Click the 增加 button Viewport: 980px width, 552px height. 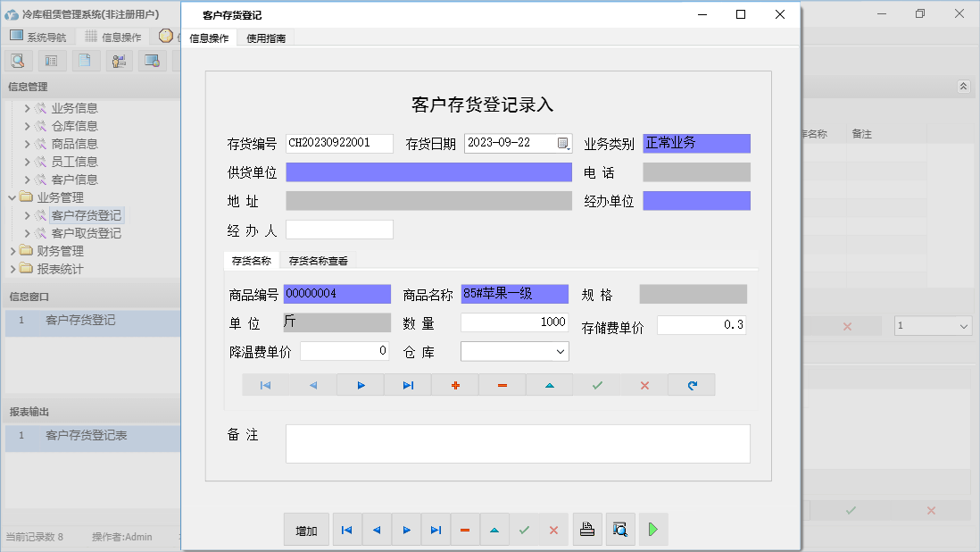tap(305, 529)
